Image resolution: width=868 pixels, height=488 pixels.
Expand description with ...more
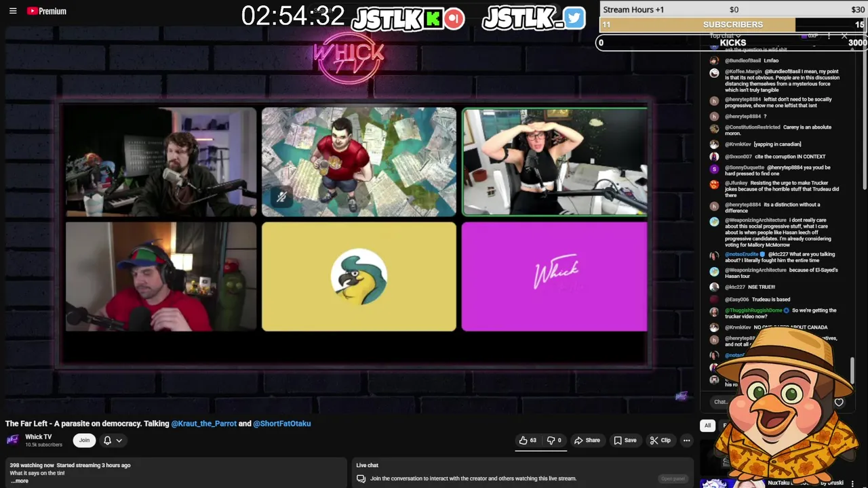coord(19,481)
